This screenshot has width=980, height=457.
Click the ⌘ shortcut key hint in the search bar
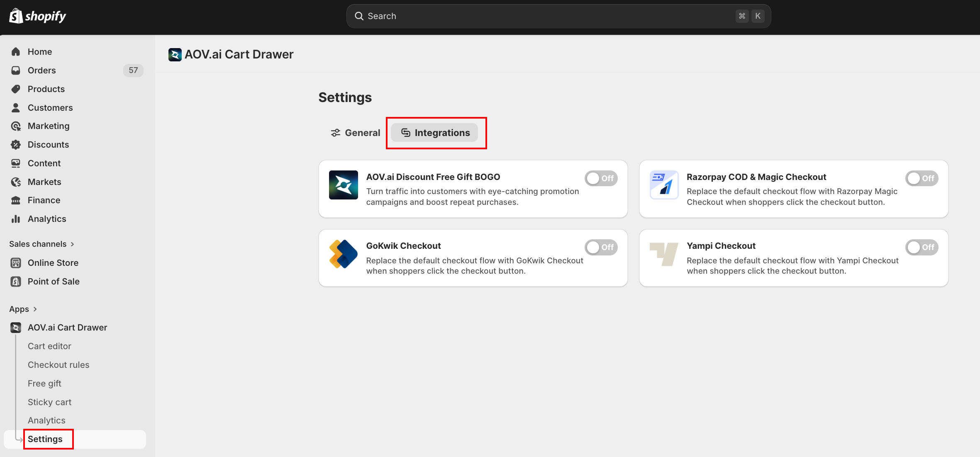[742, 16]
